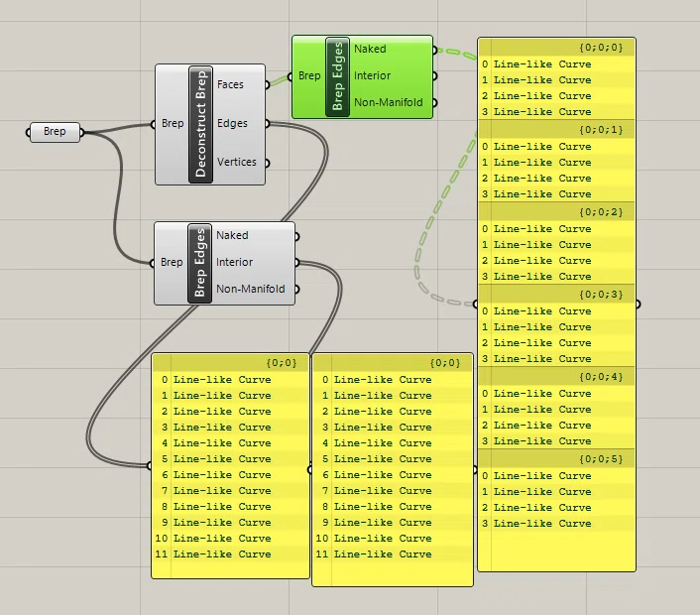This screenshot has width=700, height=615.
Task: Click item 3 under branch {0;0;5}
Action: [x=556, y=524]
